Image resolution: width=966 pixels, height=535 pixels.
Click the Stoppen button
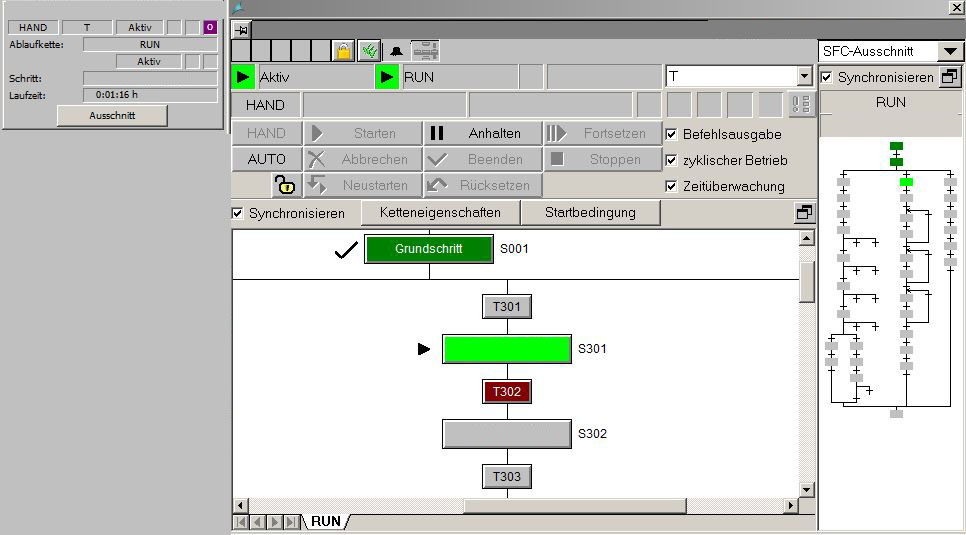[603, 159]
